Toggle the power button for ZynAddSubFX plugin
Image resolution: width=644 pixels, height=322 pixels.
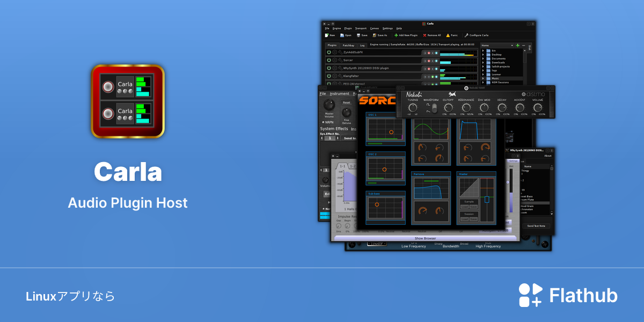(328, 52)
